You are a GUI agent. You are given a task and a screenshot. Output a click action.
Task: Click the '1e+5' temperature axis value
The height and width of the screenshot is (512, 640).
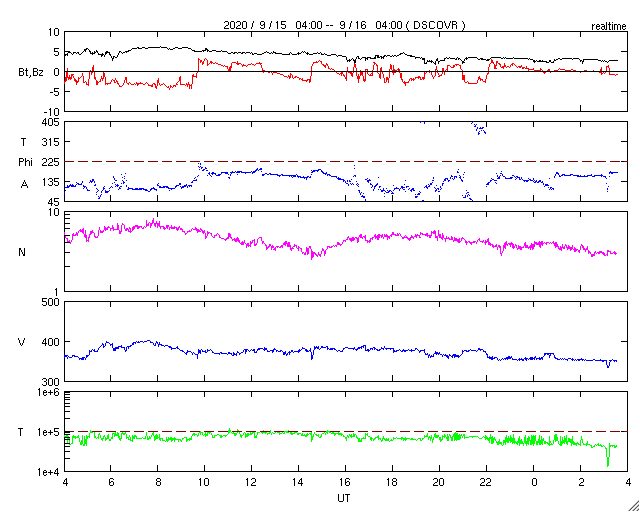(49, 432)
